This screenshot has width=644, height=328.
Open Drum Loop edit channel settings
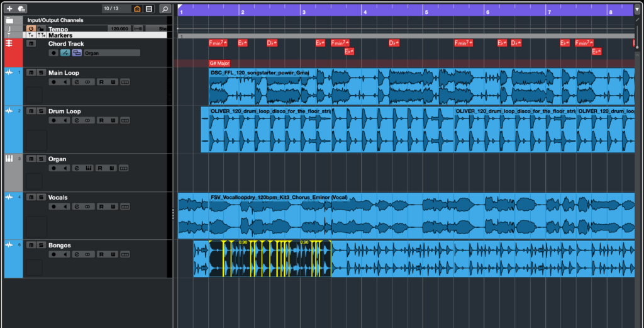[x=76, y=120]
